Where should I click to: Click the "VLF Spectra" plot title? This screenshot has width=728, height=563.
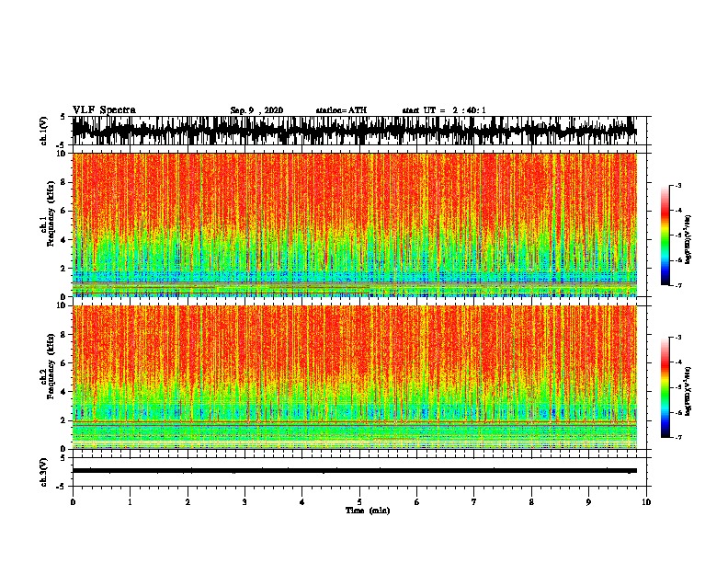[x=104, y=110]
